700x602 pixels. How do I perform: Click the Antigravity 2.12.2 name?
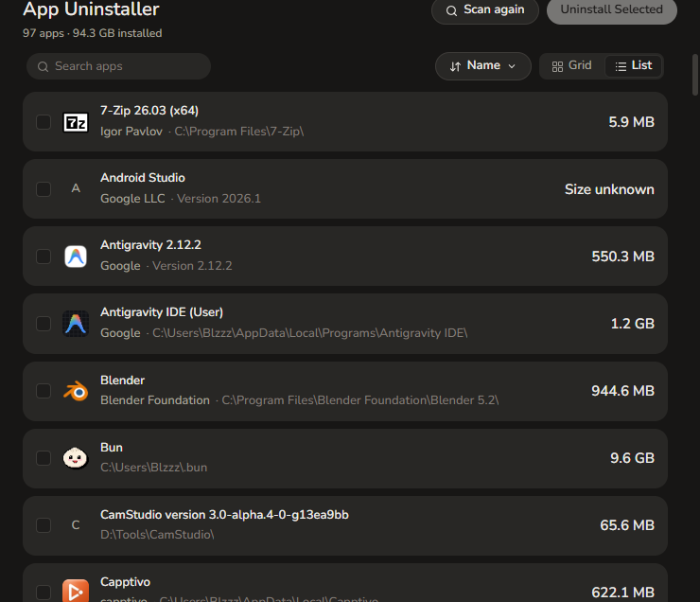pos(150,245)
